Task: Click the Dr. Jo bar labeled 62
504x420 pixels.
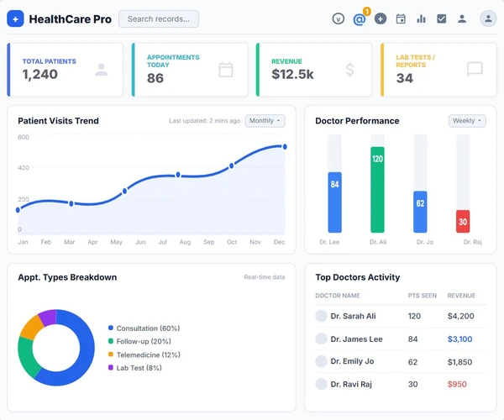Action: click(420, 212)
